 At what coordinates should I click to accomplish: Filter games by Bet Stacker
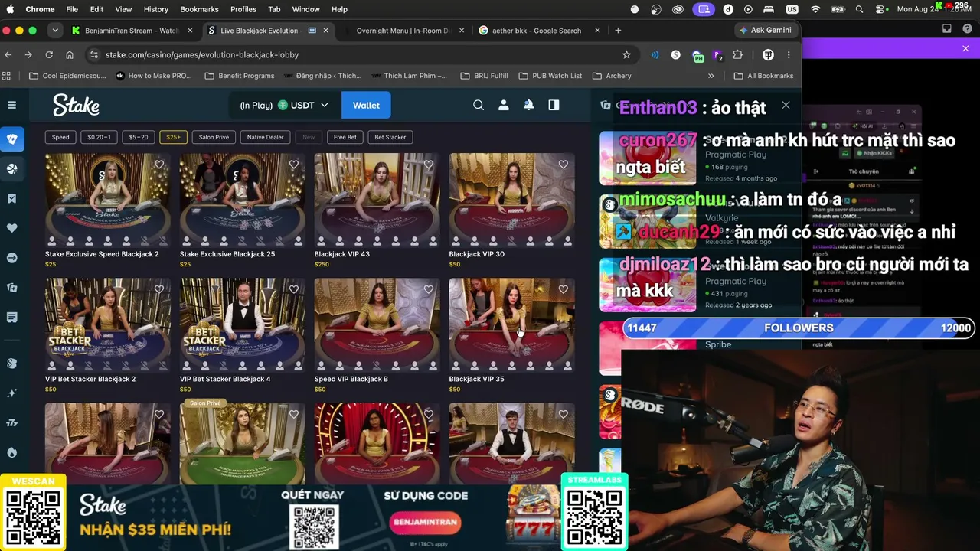click(390, 137)
